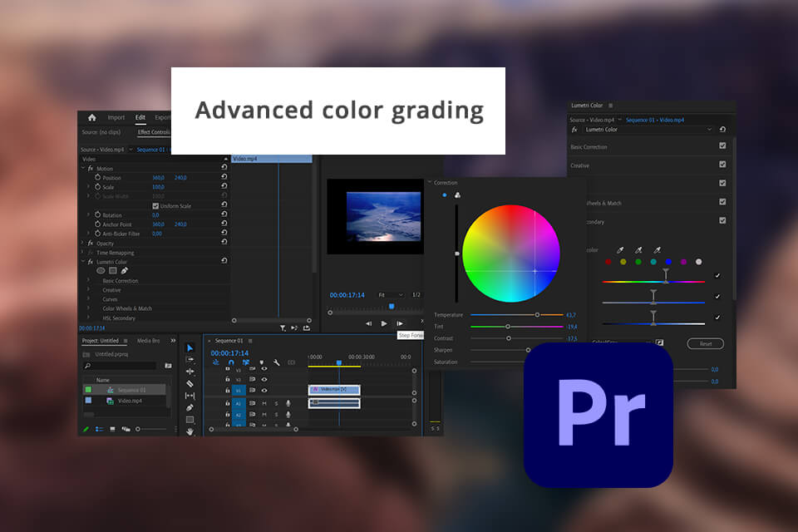Uncheck the hue range slider checkbox
This screenshot has width=798, height=532.
717,276
